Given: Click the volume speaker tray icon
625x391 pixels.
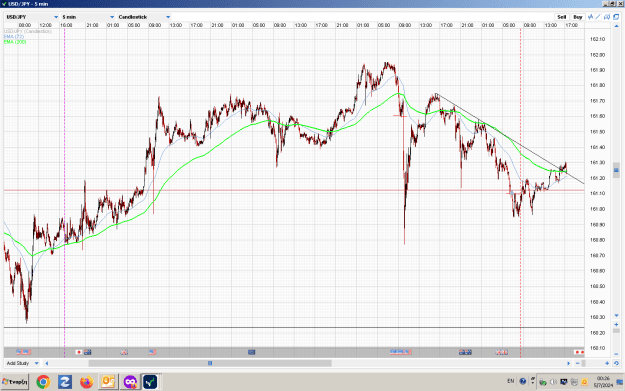Looking at the screenshot, I should click(553, 382).
